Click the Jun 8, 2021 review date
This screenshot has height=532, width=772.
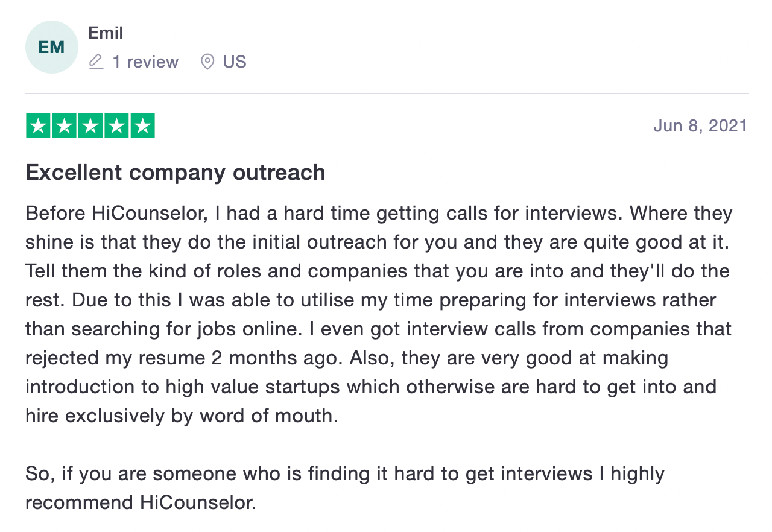coord(700,126)
